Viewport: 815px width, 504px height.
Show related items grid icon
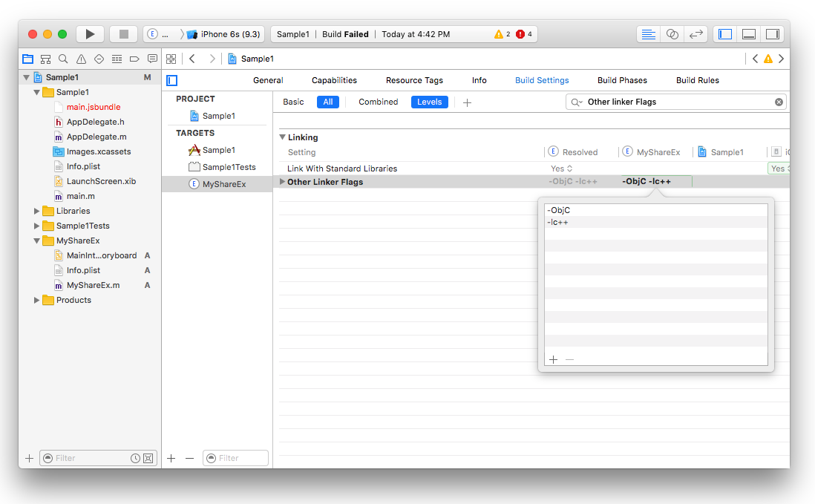[171, 59]
